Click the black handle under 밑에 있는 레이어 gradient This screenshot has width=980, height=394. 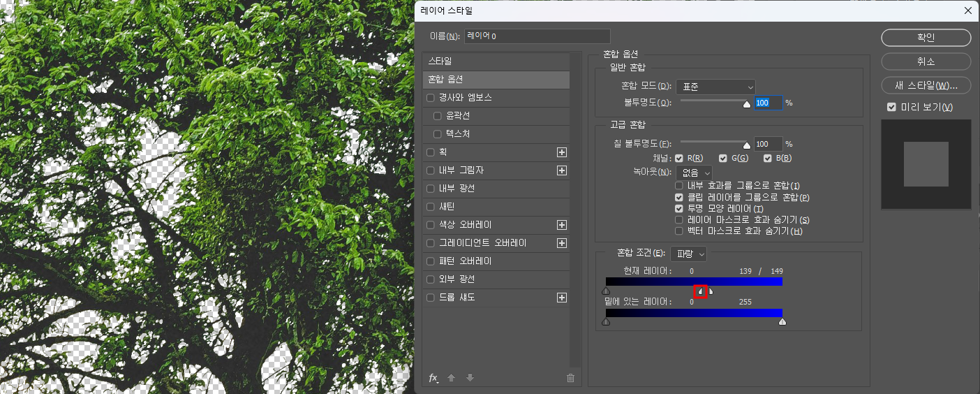click(x=606, y=321)
